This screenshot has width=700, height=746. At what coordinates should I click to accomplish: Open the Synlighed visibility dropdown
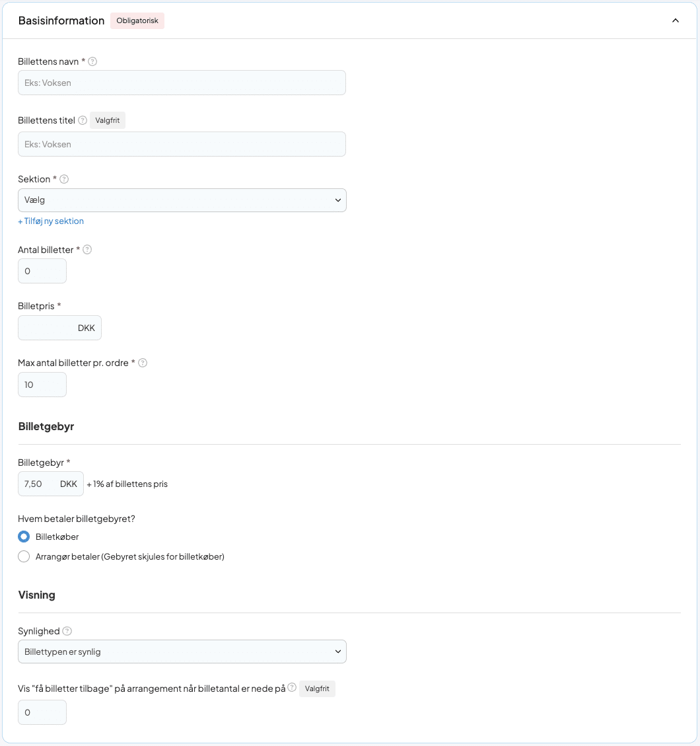(x=182, y=652)
